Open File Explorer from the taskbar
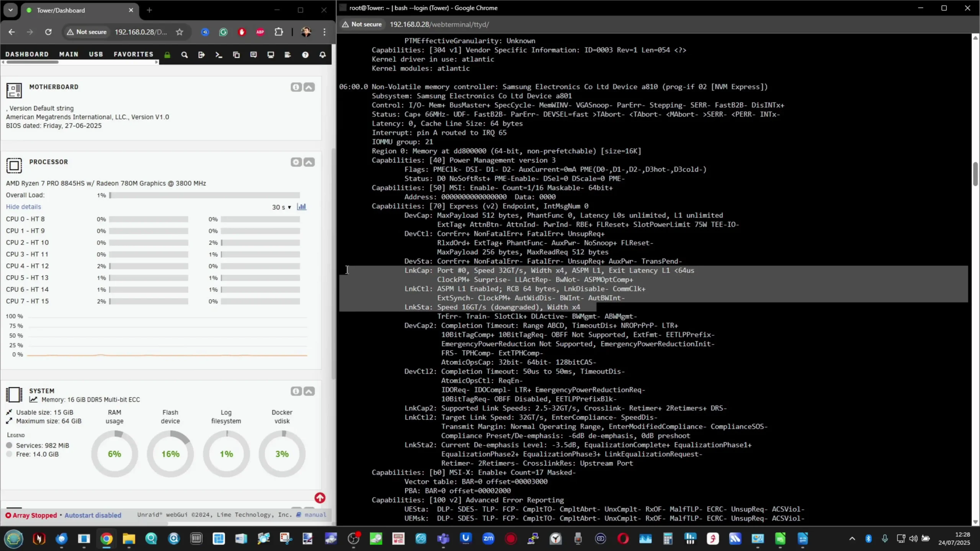The image size is (980, 551). pyautogui.click(x=129, y=539)
